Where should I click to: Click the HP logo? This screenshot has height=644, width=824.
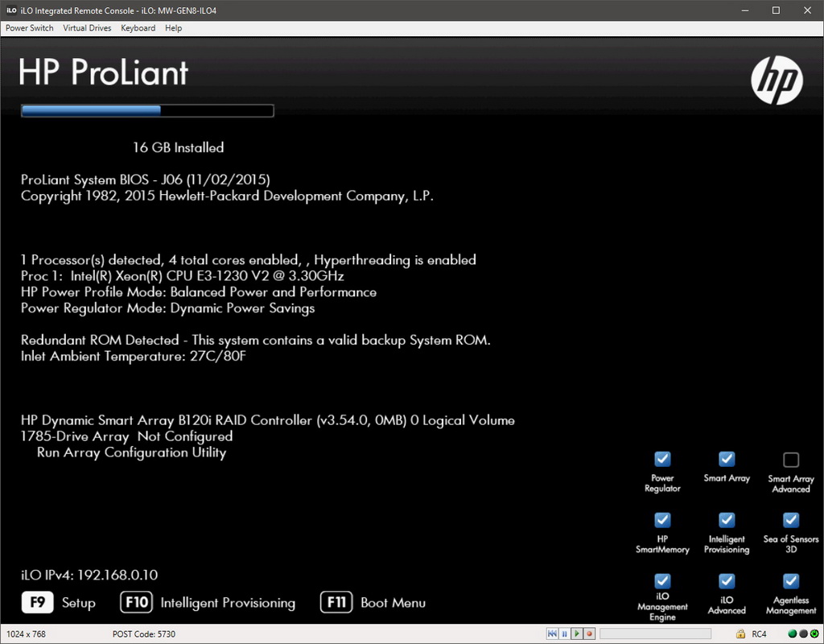(x=777, y=80)
